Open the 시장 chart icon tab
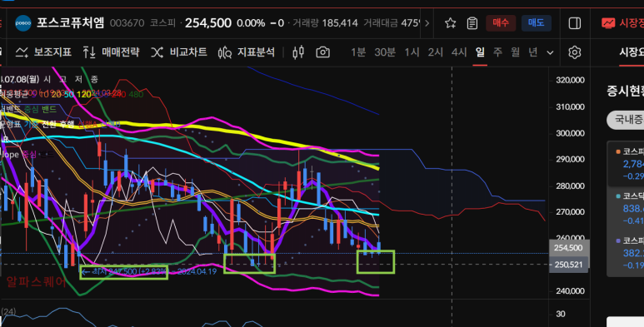 tap(608, 23)
